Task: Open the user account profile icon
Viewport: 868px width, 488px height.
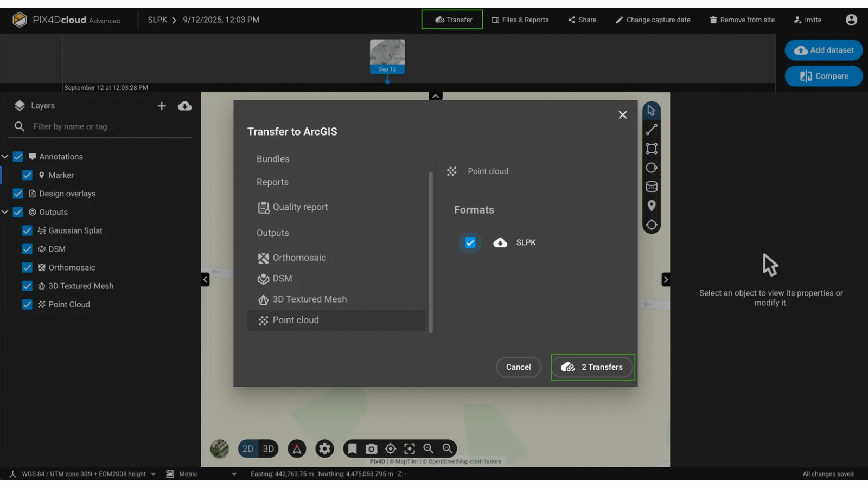Action: pos(851,20)
